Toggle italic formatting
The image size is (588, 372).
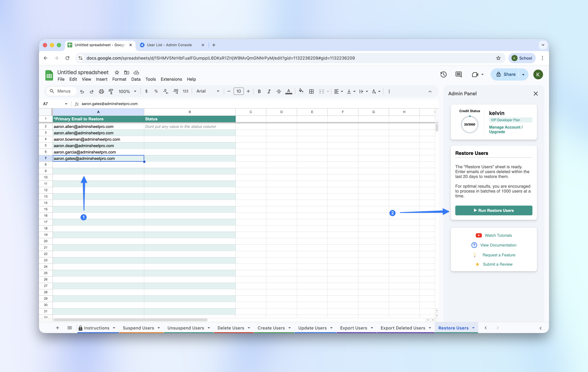click(269, 91)
